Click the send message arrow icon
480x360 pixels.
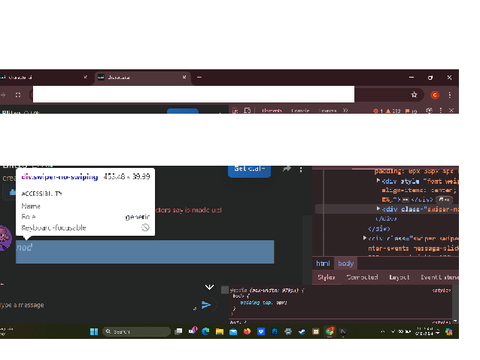click(x=206, y=305)
